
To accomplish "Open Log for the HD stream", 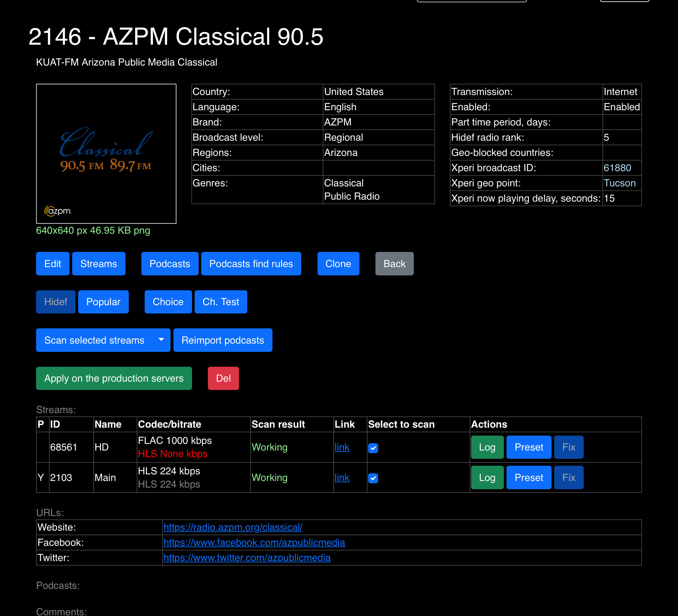I will tap(487, 447).
